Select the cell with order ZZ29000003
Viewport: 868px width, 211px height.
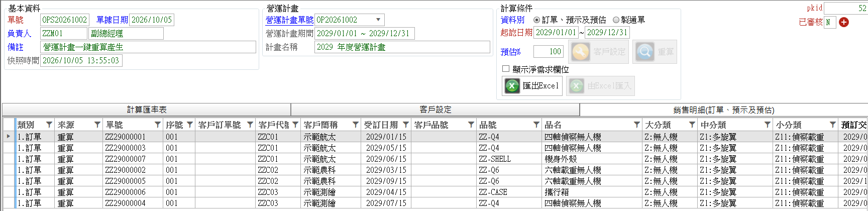coord(133,148)
